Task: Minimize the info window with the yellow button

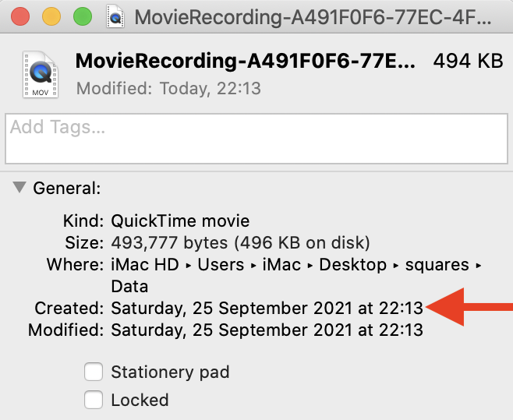Action: pyautogui.click(x=51, y=16)
